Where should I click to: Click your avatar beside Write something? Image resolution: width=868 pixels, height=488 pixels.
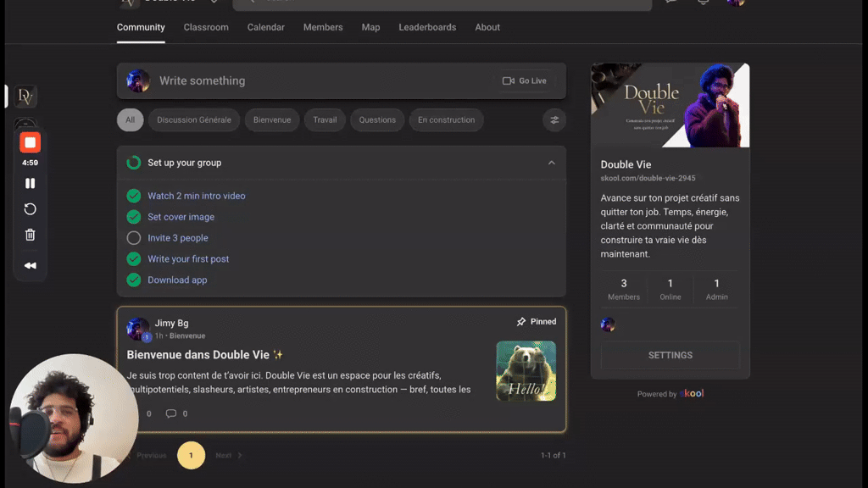(x=138, y=80)
